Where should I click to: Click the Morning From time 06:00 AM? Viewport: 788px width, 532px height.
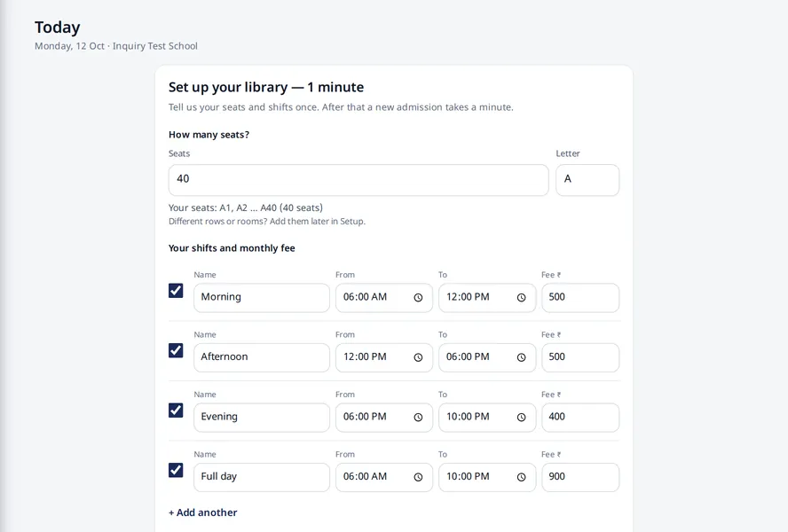pyautogui.click(x=365, y=297)
